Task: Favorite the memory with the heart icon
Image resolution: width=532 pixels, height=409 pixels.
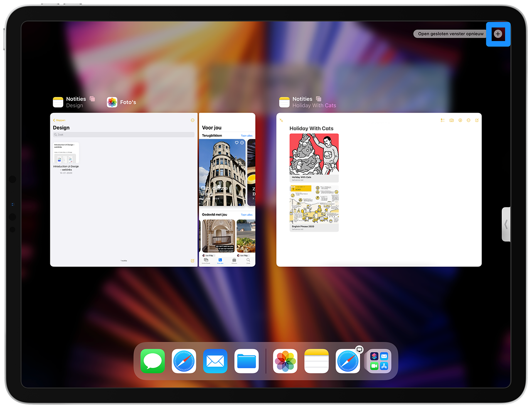Action: 237,143
